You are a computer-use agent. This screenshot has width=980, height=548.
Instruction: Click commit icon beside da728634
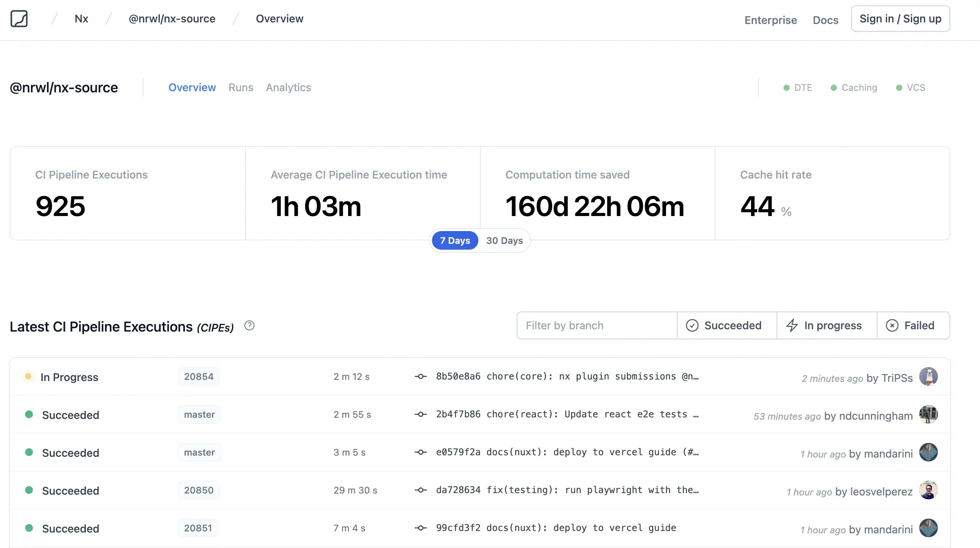tap(421, 490)
